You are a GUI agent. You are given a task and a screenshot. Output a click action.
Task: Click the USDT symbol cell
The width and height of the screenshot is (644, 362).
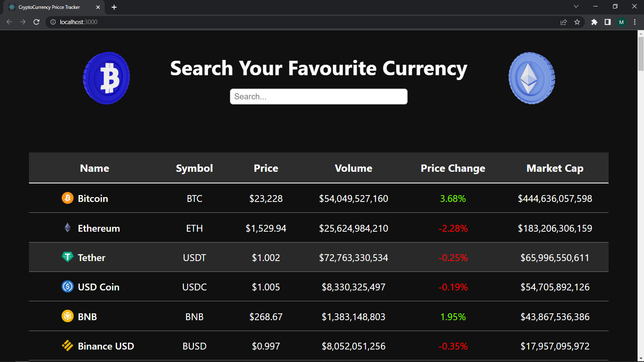194,258
